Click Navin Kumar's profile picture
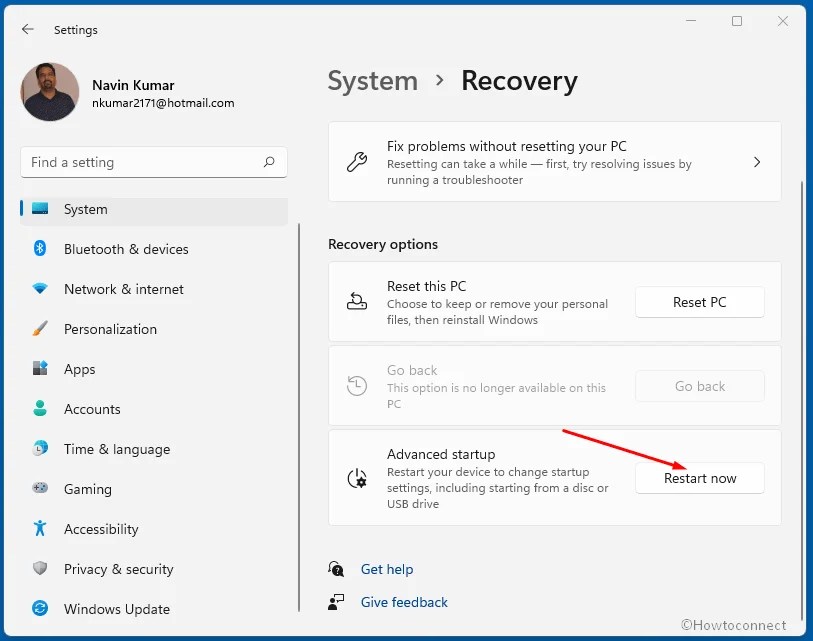The image size is (813, 641). coord(49,91)
